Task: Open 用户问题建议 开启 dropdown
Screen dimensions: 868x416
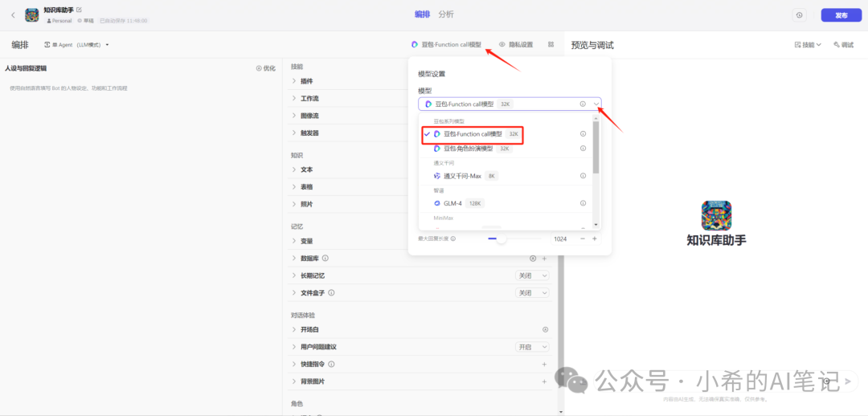Action: [x=533, y=347]
